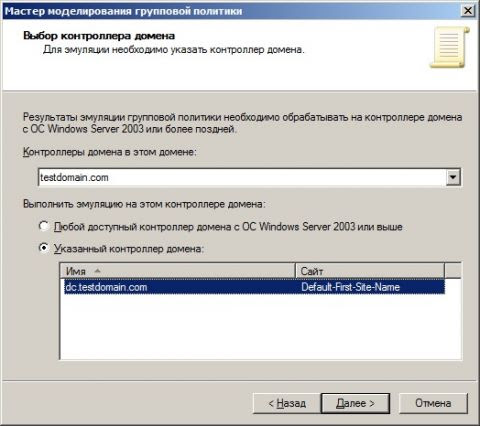The image size is (480, 426).
Task: Click the 'Выбор контроллера домена' heading
Action: click(x=99, y=36)
